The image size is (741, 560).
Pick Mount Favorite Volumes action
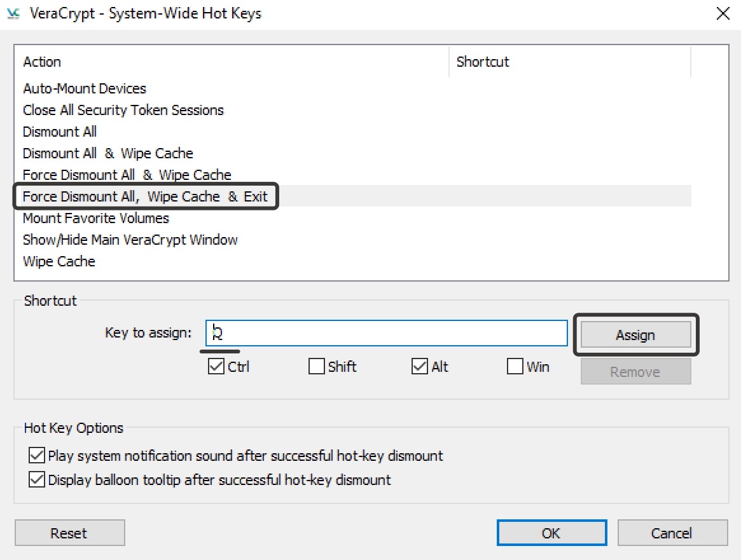point(96,218)
